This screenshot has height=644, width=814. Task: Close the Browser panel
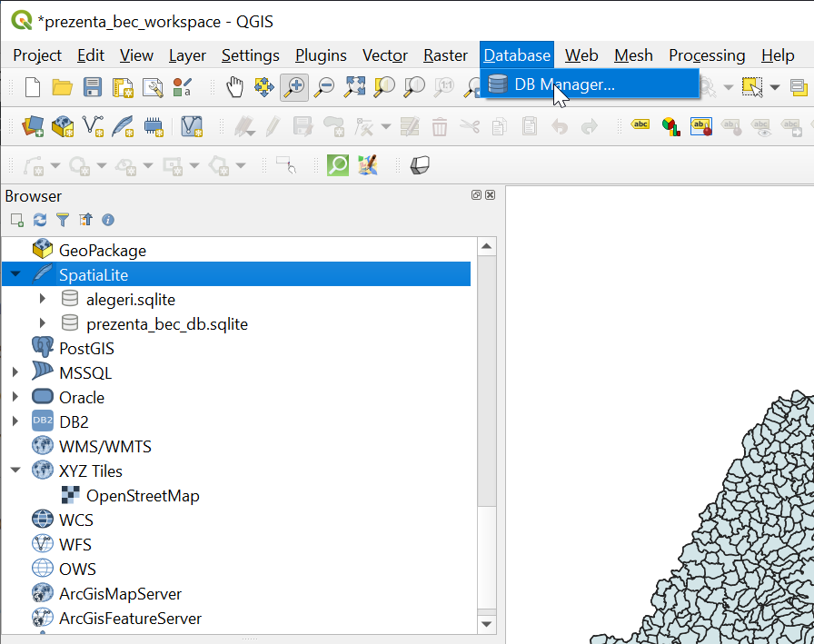tap(490, 195)
